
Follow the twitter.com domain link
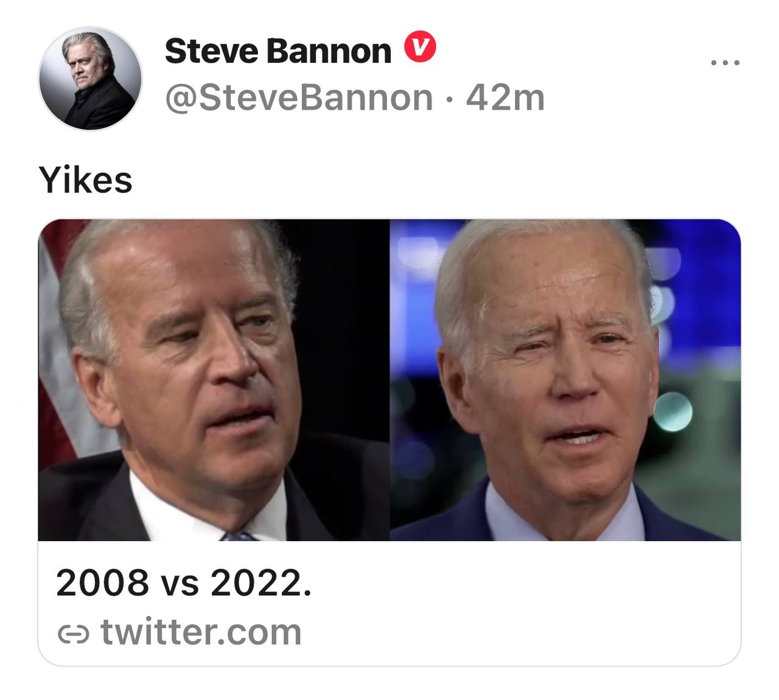(x=201, y=632)
